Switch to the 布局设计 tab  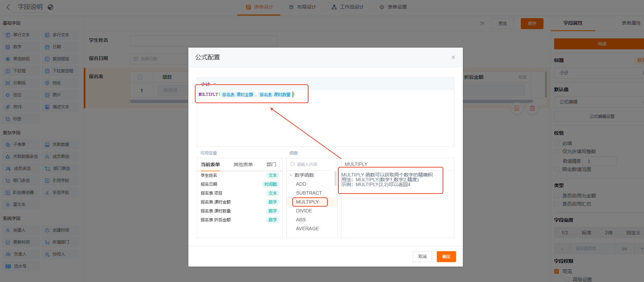point(303,7)
